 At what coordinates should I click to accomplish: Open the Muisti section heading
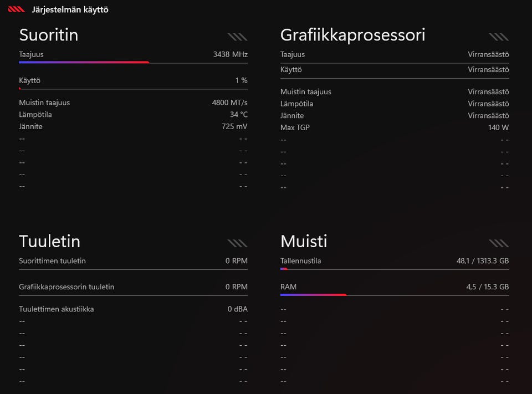point(304,241)
